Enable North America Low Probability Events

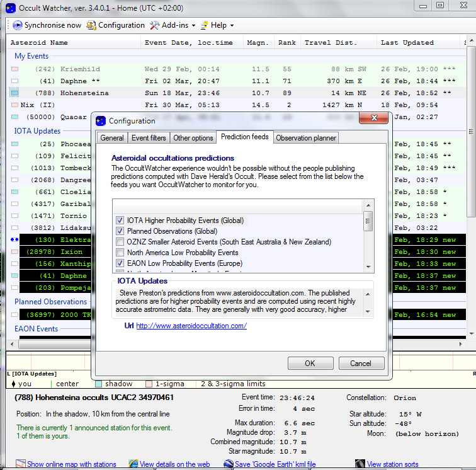[120, 252]
